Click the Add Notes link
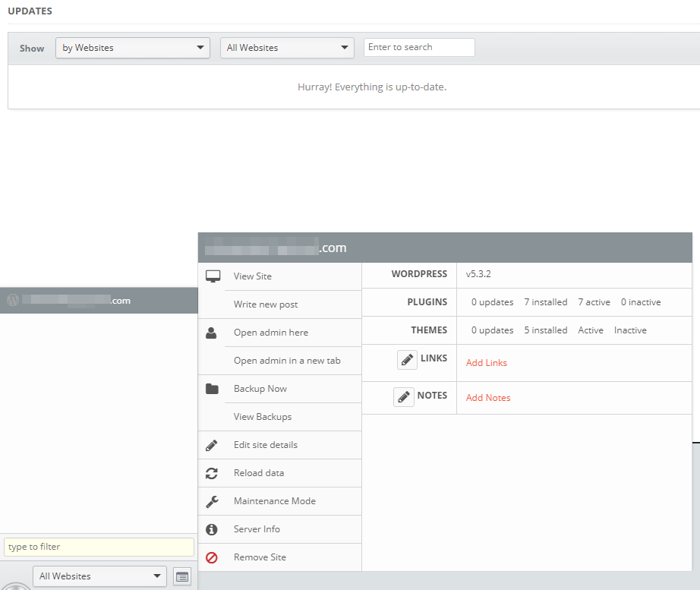The height and width of the screenshot is (590, 700). (x=488, y=397)
